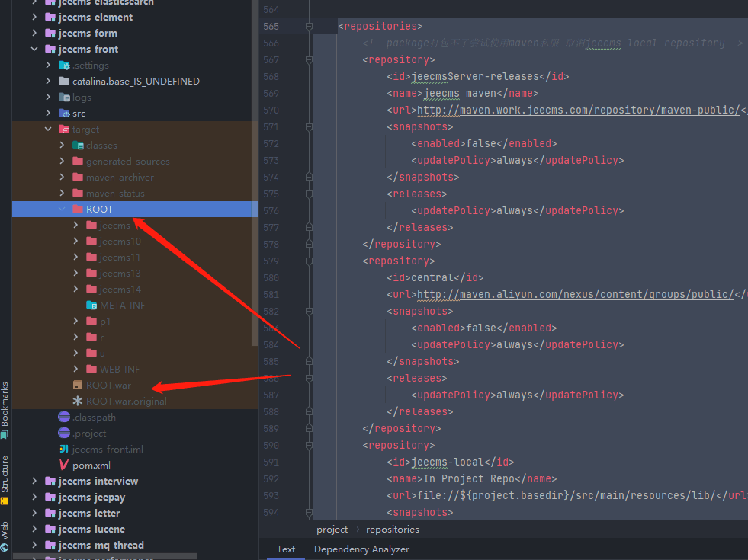Viewport: 748px width, 560px height.
Task: Fold the repository tag at line 590
Action: [x=309, y=446]
